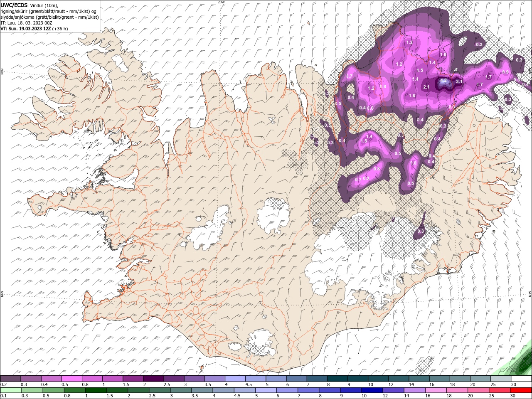The height and width of the screenshot is (399, 532).
Task: Click the UWC/ECDS title text
Action: tap(15, 5)
